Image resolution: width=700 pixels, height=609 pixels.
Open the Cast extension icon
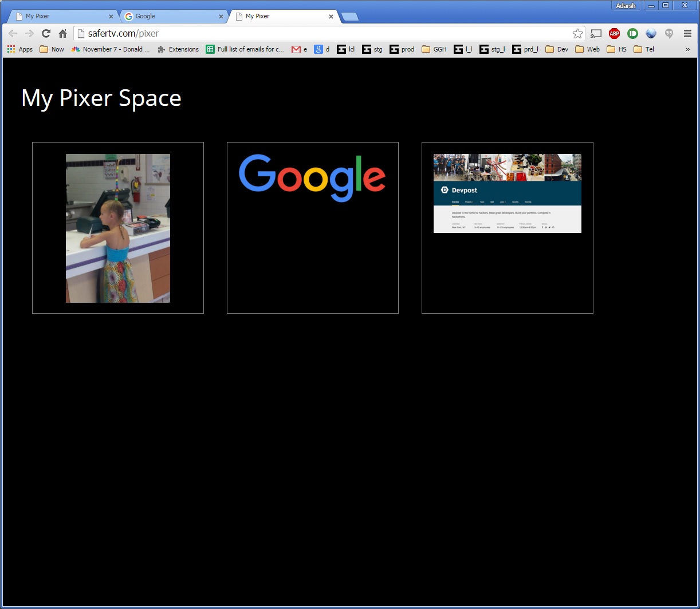click(596, 34)
